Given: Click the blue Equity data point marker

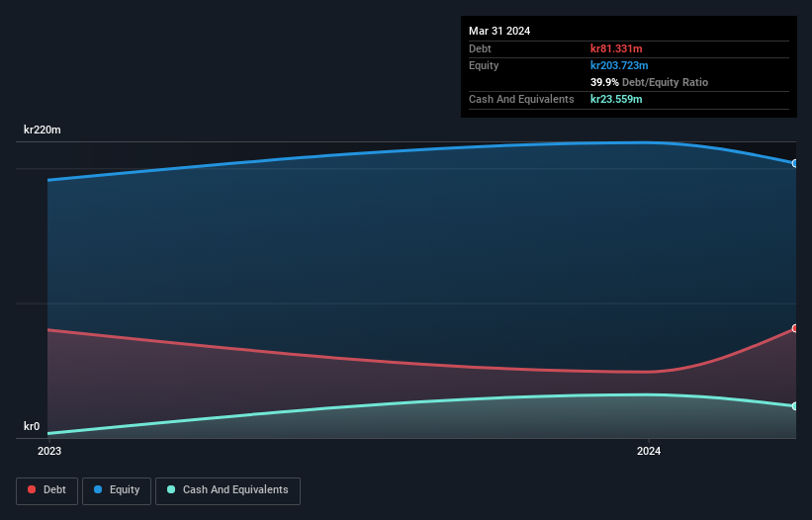Looking at the screenshot, I should tap(794, 163).
